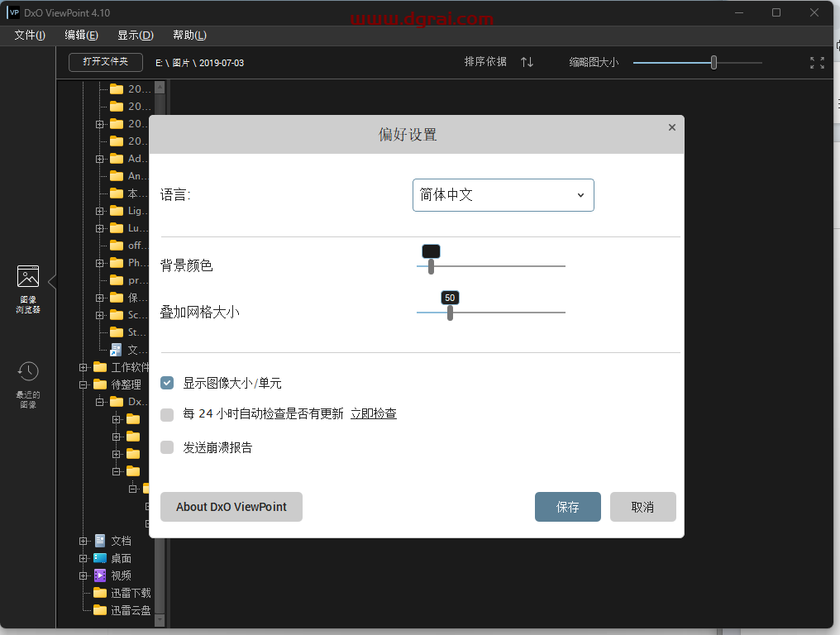Click the 背景颜色 slider handle
The width and height of the screenshot is (840, 635).
[432, 265]
